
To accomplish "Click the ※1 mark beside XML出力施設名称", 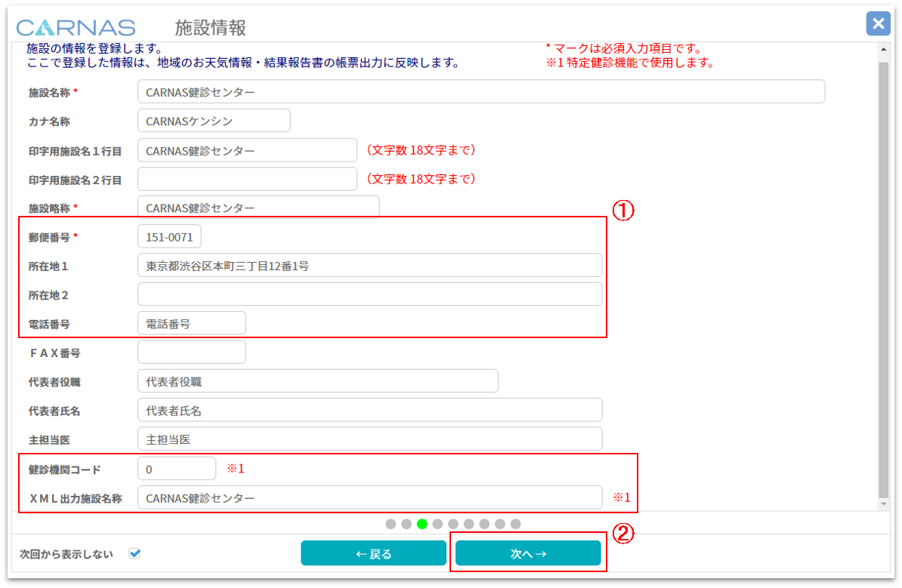I will 621,497.
